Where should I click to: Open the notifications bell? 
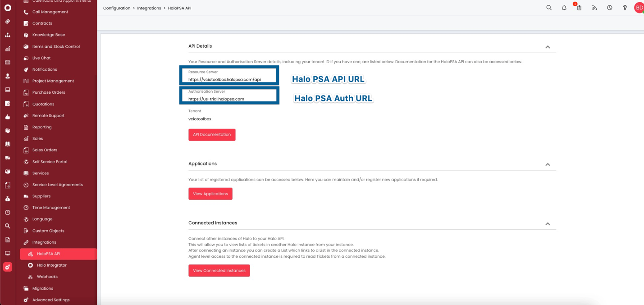pos(564,8)
